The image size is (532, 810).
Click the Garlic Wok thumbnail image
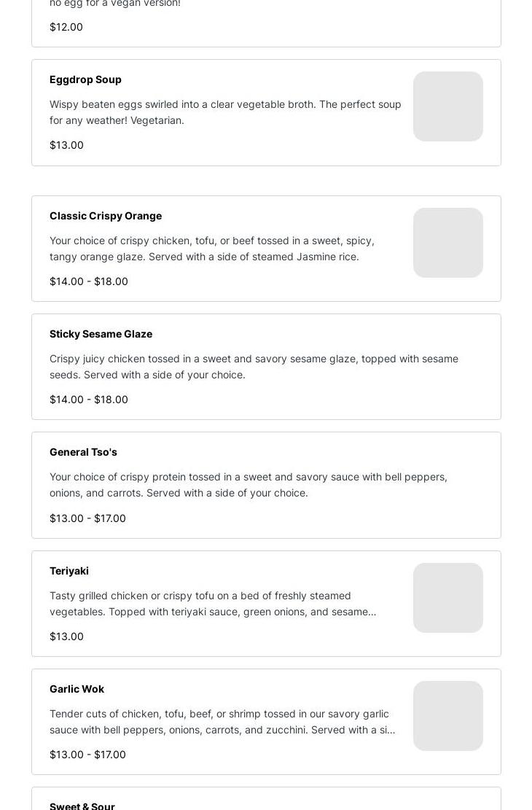tap(447, 716)
